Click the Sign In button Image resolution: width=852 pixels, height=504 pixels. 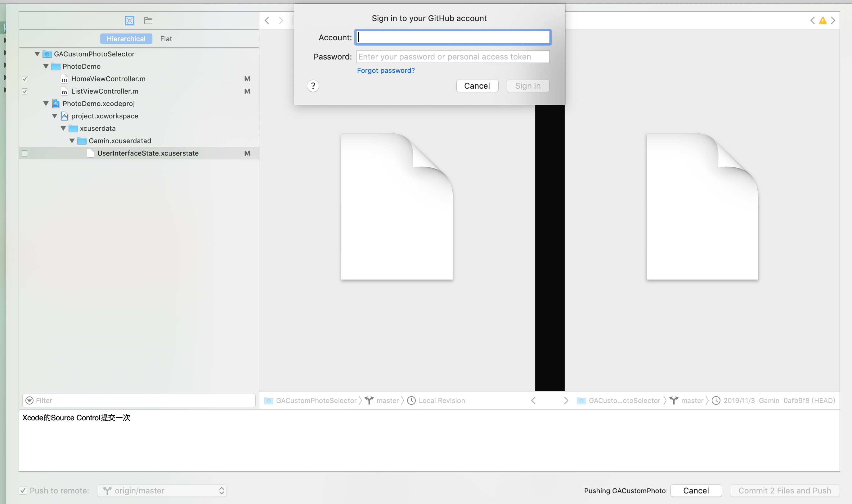[528, 86]
